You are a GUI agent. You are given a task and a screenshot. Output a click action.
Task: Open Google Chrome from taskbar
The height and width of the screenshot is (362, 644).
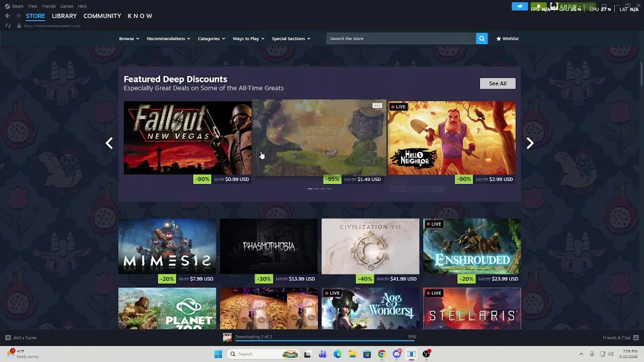pyautogui.click(x=382, y=354)
